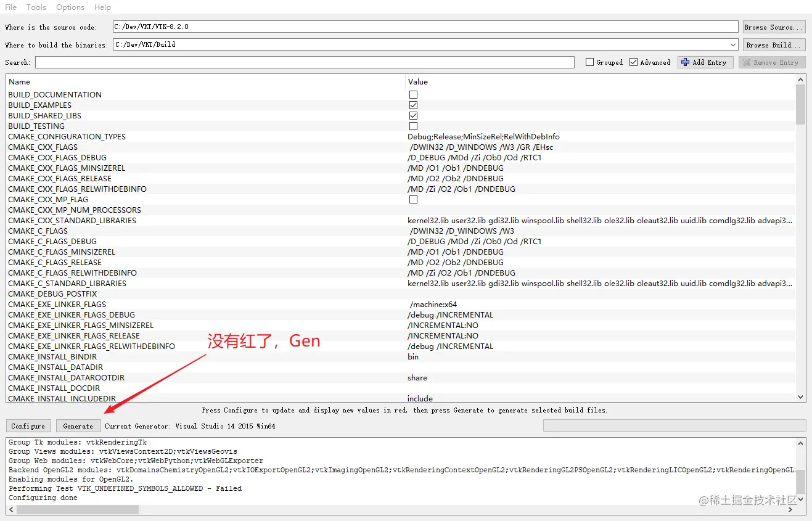The image size is (812, 521).
Task: Select CMAKE_C_FLAGS_RELEASE row name
Action: pos(55,262)
